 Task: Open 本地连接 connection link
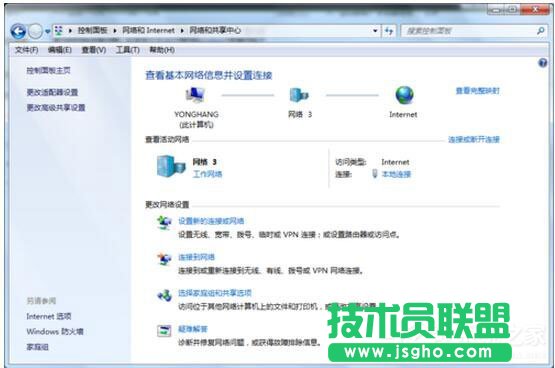point(396,174)
